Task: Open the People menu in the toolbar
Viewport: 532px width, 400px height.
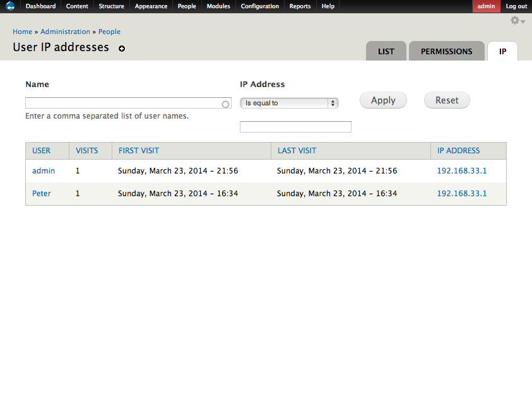Action: click(x=187, y=6)
